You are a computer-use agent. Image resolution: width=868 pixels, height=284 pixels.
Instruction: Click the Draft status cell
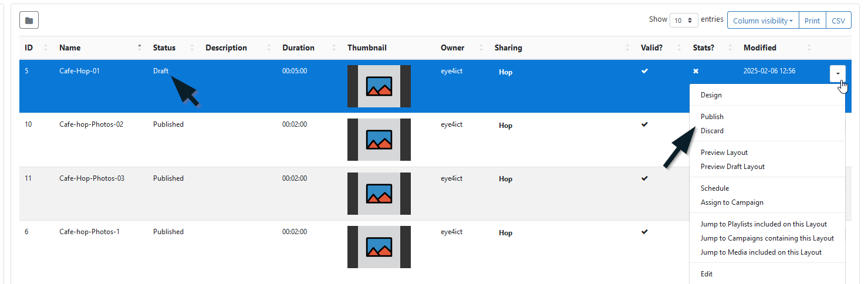tap(161, 71)
